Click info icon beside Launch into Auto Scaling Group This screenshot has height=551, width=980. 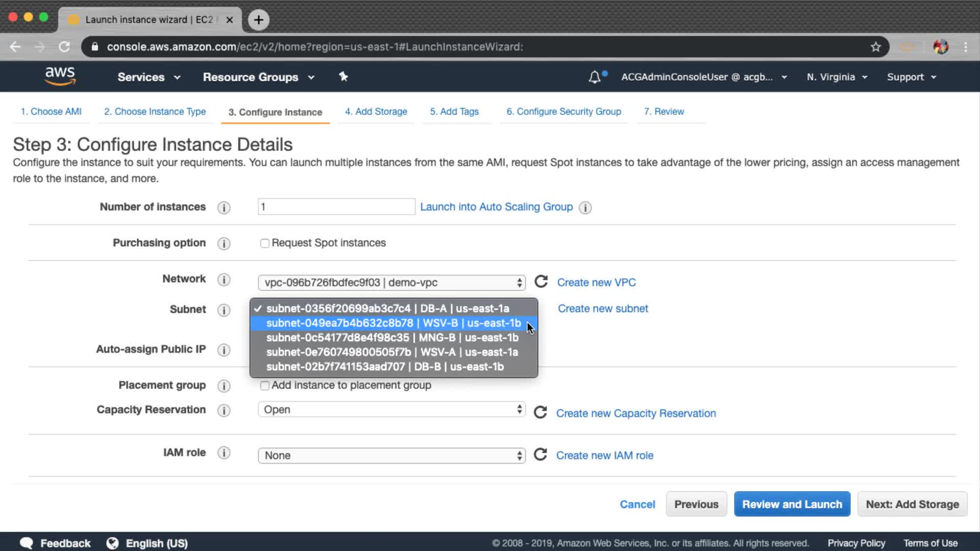click(x=585, y=208)
